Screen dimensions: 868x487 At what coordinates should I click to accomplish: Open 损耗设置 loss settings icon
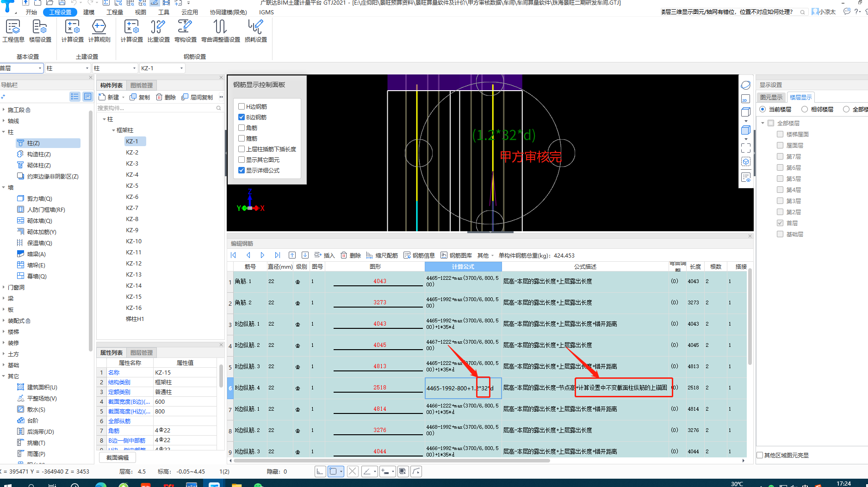click(255, 31)
